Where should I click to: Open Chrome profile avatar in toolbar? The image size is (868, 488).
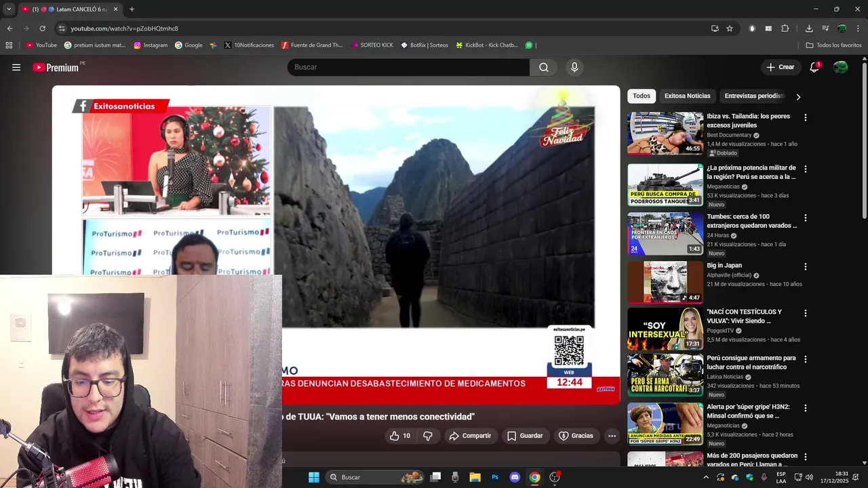coord(842,28)
